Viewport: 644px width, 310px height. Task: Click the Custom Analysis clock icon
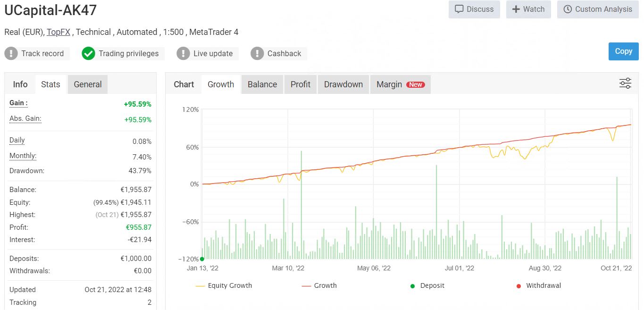[568, 9]
